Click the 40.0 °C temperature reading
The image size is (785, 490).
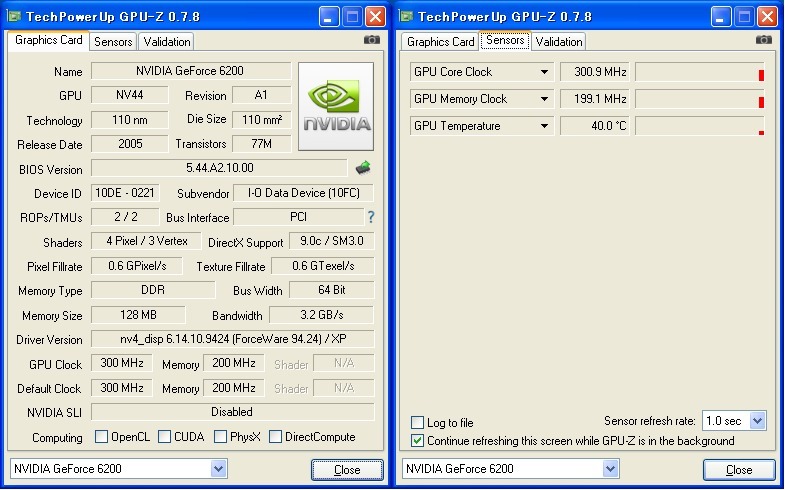(595, 126)
